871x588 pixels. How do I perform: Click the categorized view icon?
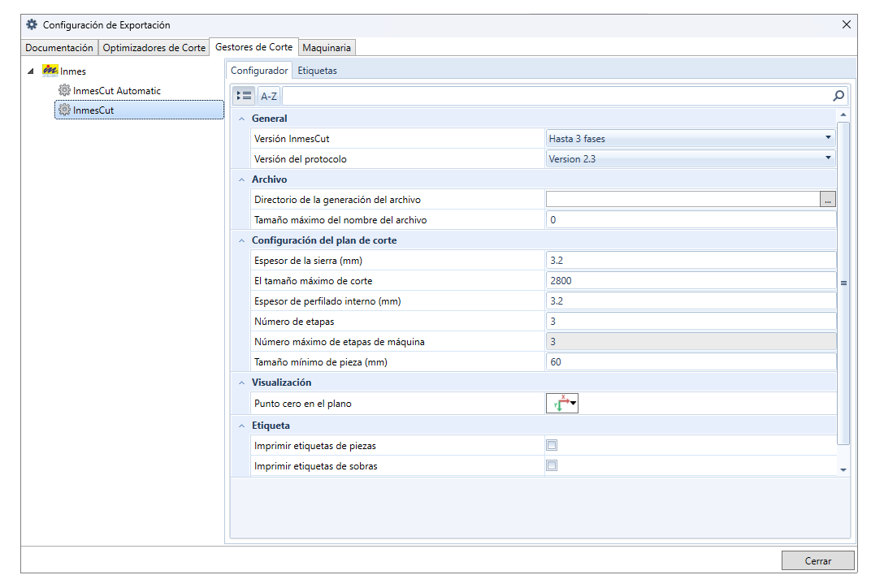(x=244, y=96)
